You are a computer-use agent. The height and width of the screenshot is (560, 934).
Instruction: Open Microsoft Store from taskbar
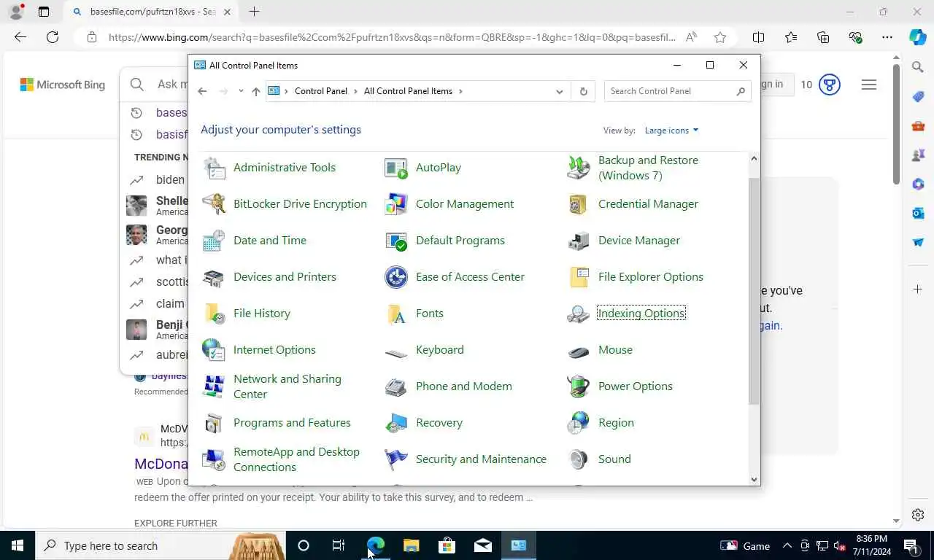(447, 545)
